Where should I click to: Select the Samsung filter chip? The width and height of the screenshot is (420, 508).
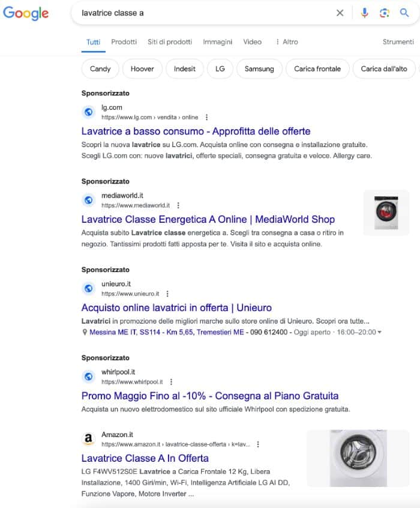click(259, 68)
